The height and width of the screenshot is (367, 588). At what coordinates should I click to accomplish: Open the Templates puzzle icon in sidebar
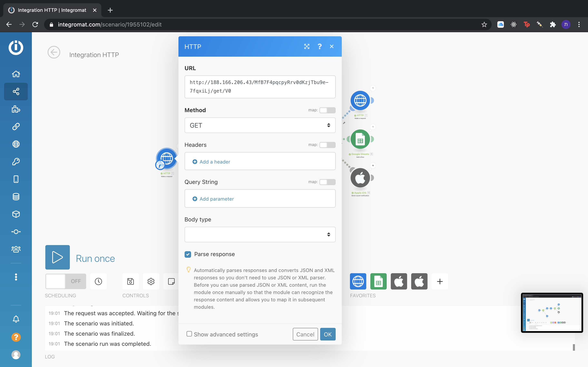16,109
